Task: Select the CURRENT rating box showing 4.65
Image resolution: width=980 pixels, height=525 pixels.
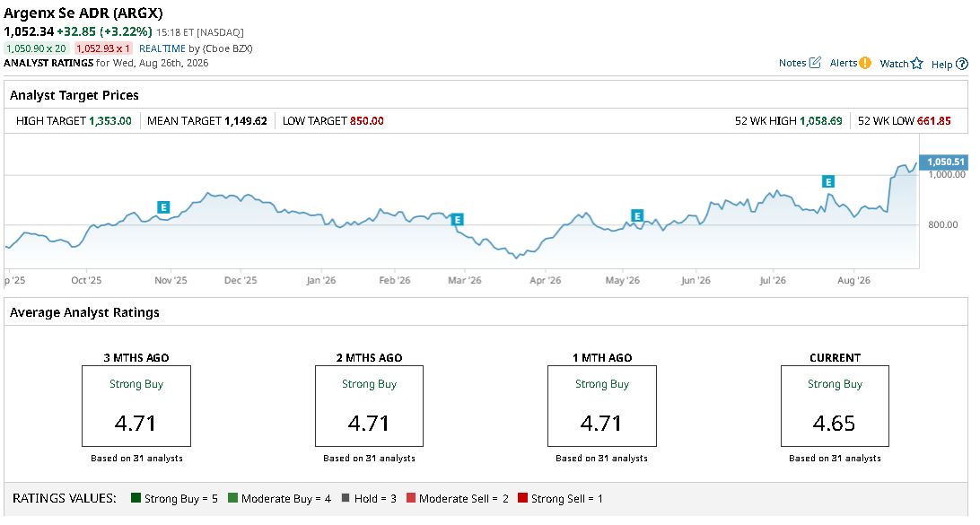Action: point(835,407)
